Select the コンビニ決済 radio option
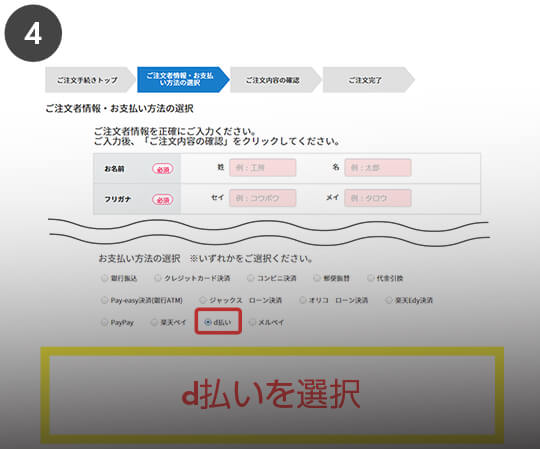The width and height of the screenshot is (540, 449). pyautogui.click(x=251, y=278)
